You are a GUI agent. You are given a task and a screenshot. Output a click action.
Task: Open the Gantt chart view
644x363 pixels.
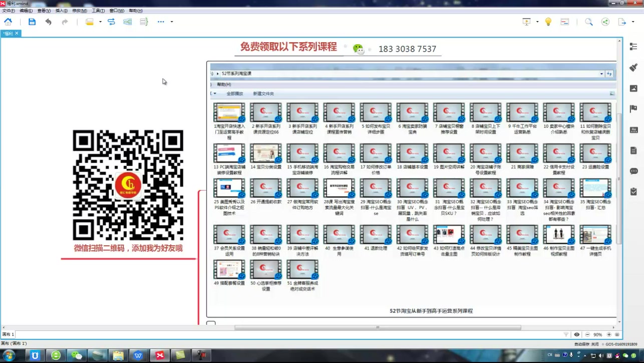(565, 22)
